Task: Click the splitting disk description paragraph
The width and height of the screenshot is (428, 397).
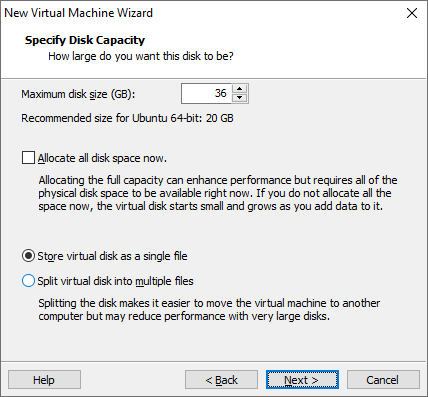Action: pyautogui.click(x=209, y=310)
